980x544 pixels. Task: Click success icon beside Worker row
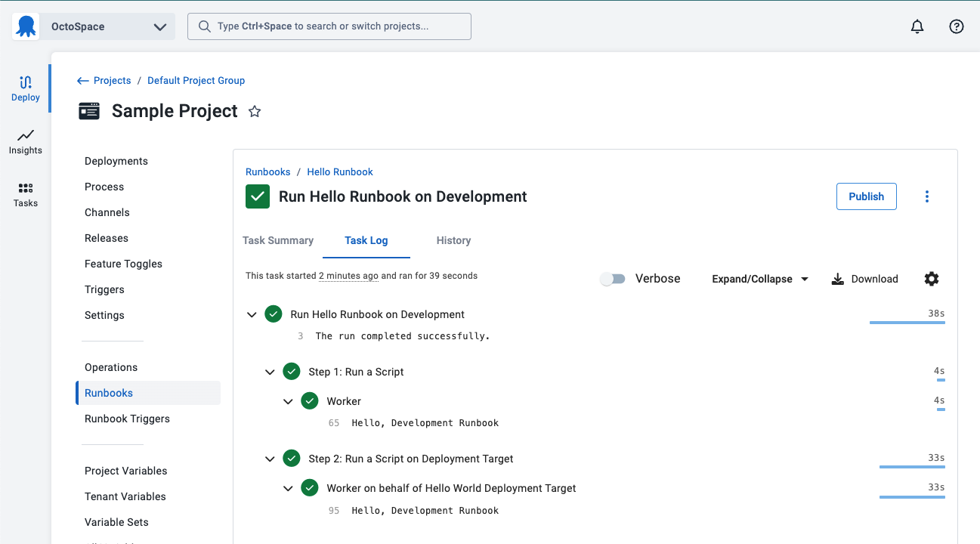tap(310, 401)
